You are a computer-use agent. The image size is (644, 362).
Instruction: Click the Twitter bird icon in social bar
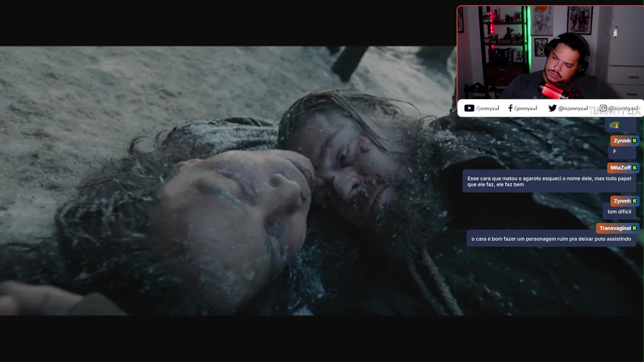point(552,108)
